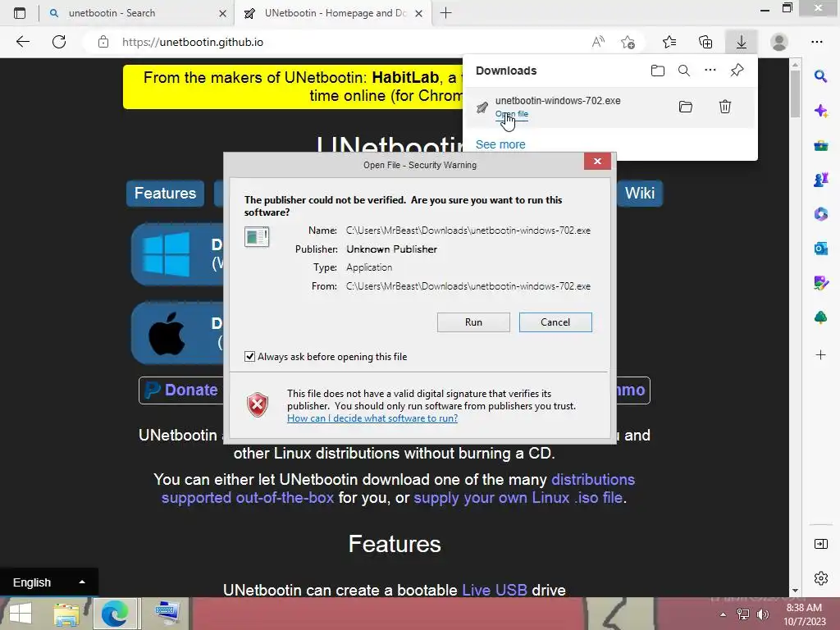The image size is (840, 630).
Task: Open File Explorer from taskbar
Action: click(x=66, y=614)
